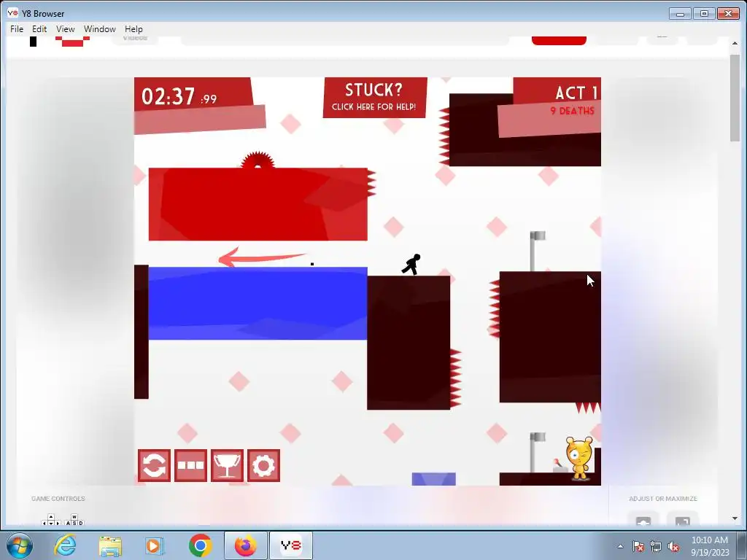Click the Stuck? Click here for help banner
Image resolution: width=747 pixels, height=560 pixels.
(x=375, y=98)
